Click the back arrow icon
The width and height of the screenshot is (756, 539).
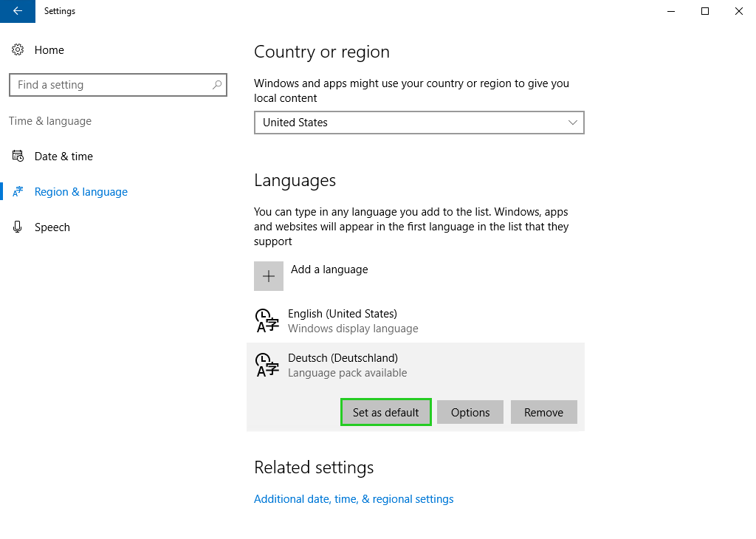(16, 11)
